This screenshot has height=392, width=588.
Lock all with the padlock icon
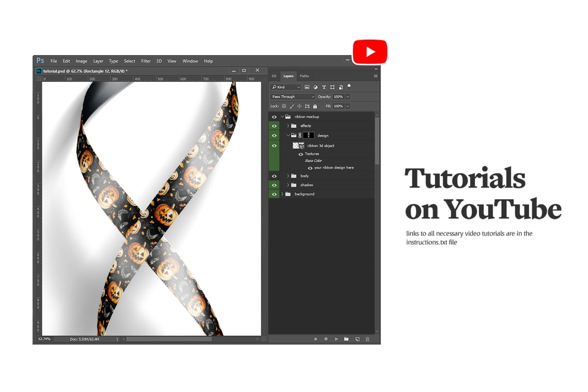(315, 106)
